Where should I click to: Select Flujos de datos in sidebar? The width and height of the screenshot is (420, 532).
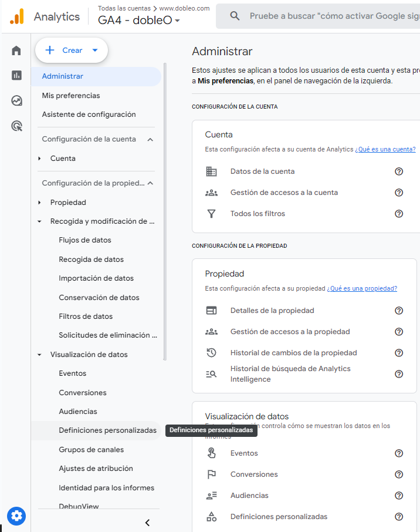[x=85, y=240]
